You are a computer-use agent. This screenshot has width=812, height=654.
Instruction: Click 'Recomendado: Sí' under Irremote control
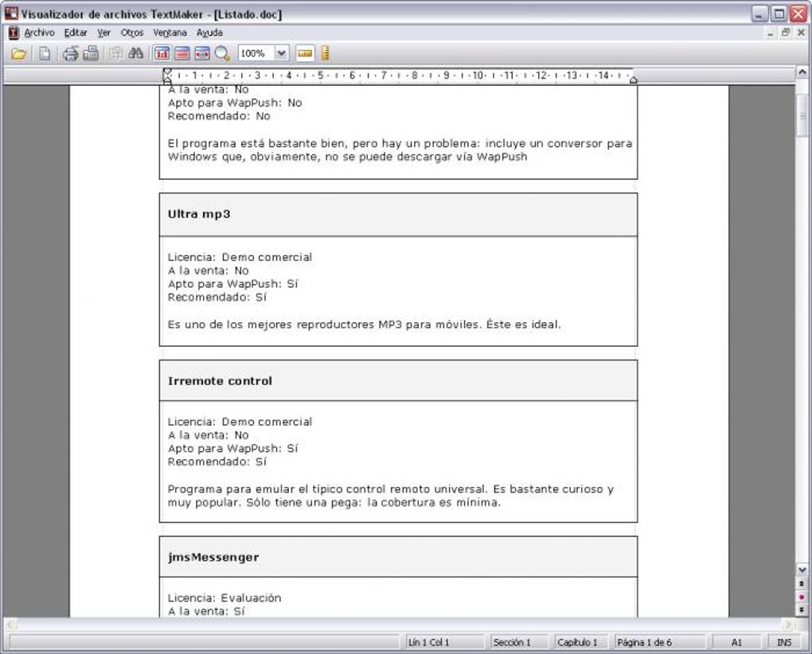[x=217, y=461]
